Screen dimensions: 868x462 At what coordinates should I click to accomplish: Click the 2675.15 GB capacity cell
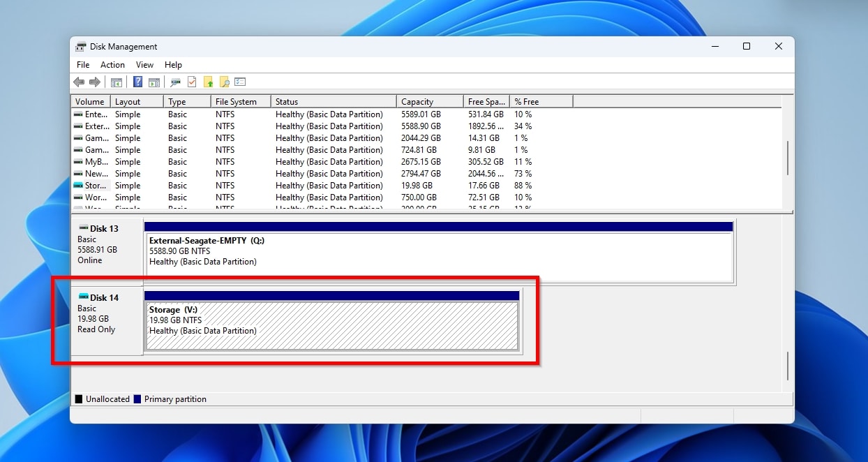click(x=421, y=162)
